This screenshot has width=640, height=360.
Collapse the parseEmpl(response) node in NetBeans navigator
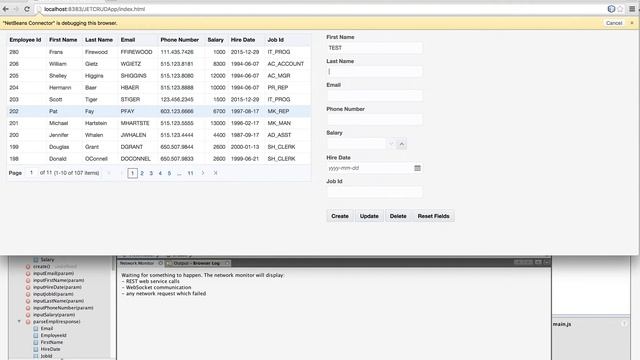click(x=19, y=322)
